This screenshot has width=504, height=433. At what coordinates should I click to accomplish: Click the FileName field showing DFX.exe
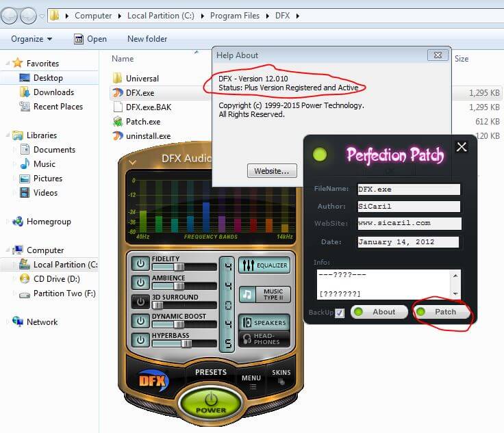(409, 189)
